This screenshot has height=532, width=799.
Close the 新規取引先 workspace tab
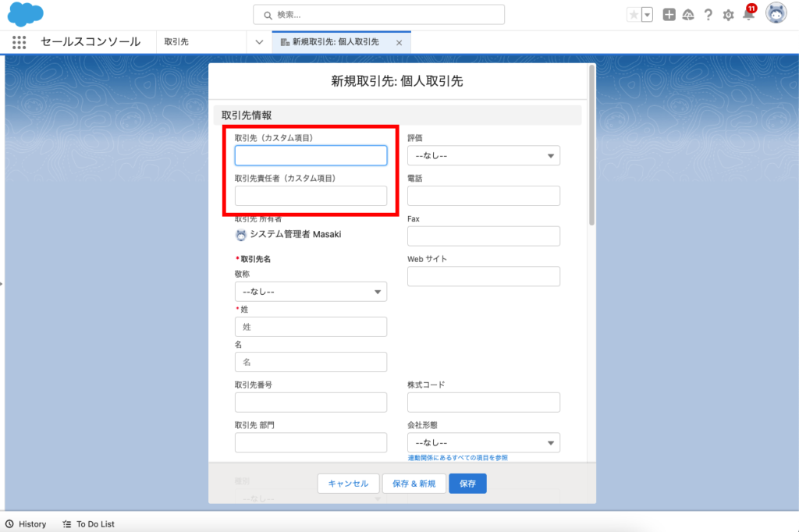[399, 43]
